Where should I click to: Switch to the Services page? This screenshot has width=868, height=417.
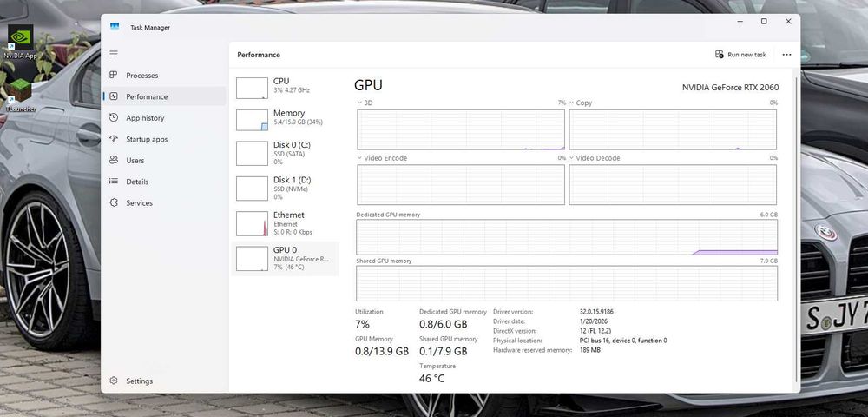(x=164, y=202)
